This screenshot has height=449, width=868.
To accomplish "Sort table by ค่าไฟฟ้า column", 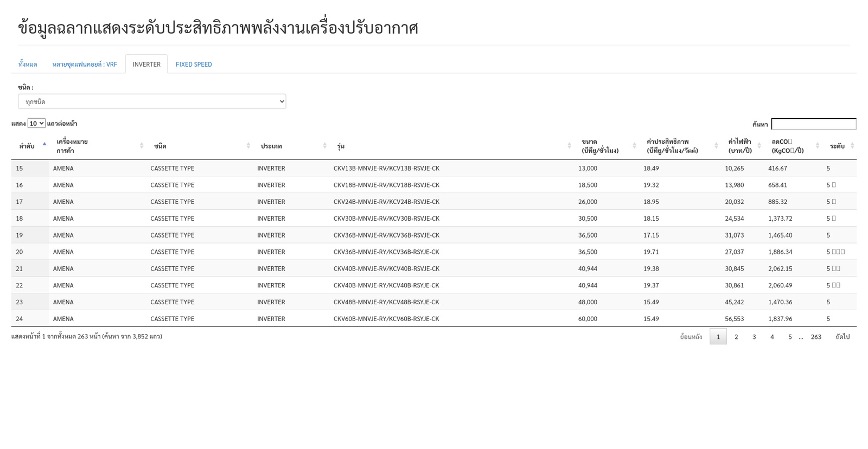I will pyautogui.click(x=742, y=146).
